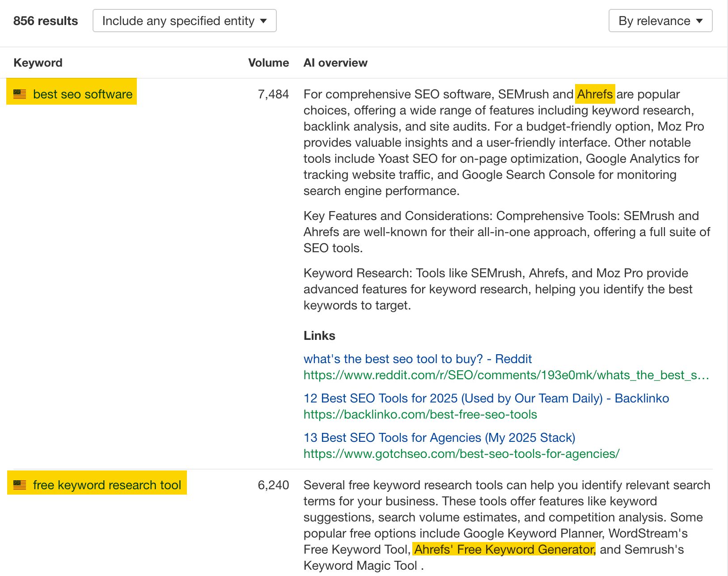The width and height of the screenshot is (728, 576).
Task: Click the gotchseo.com URL text
Action: click(461, 454)
